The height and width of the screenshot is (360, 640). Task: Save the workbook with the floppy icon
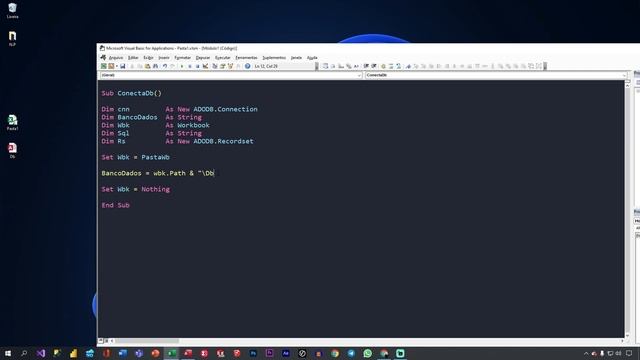[122, 66]
